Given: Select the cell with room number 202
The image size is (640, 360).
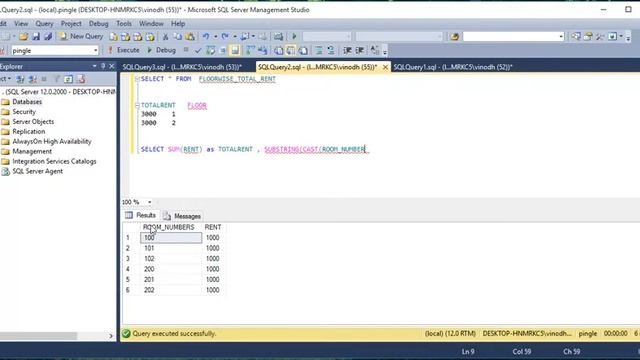Looking at the screenshot, I should pos(171,290).
